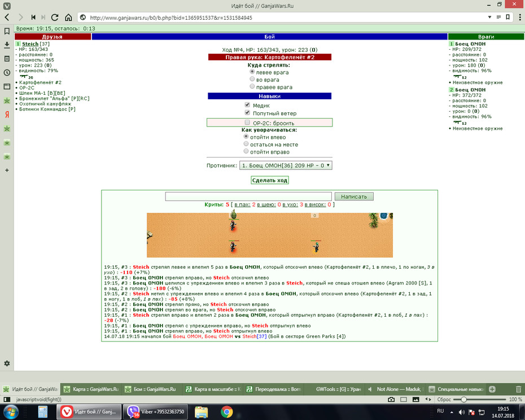The height and width of the screenshot is (420, 525).
Task: Adjust the page zoom slider
Action: click(x=463, y=399)
